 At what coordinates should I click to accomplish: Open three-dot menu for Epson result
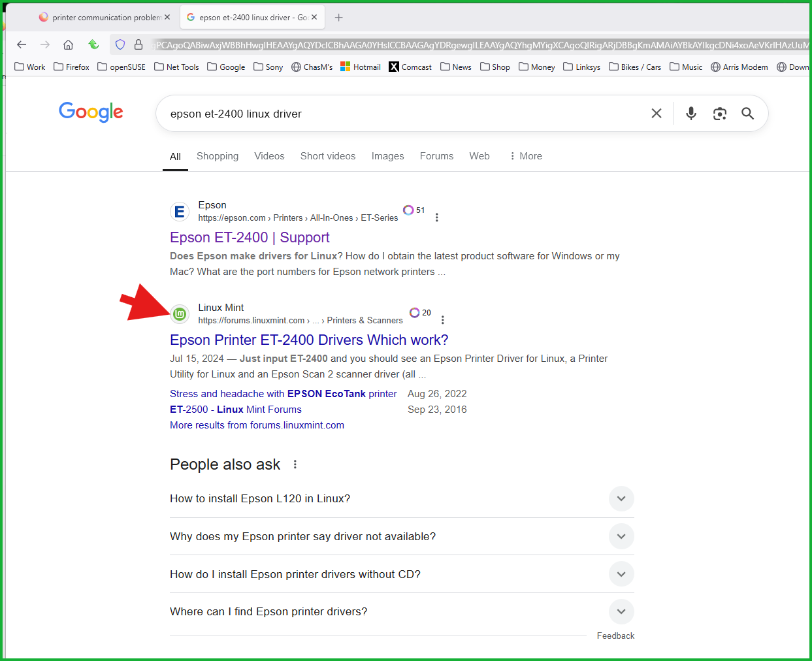437,218
